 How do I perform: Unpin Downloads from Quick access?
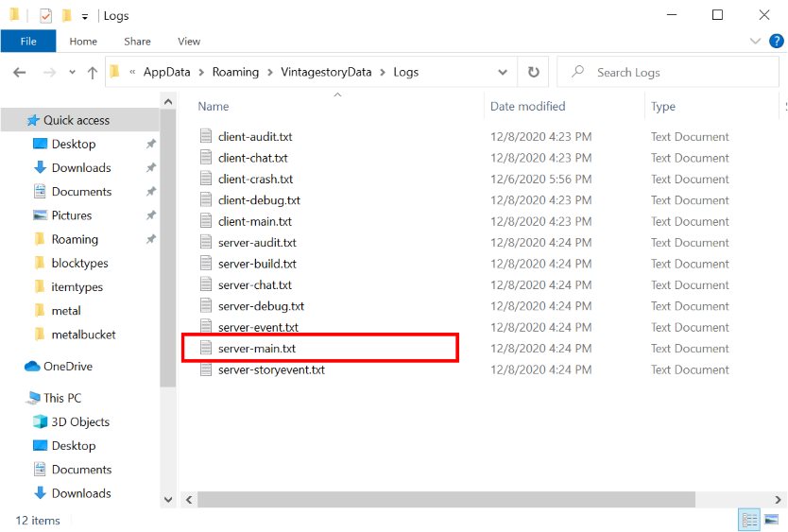pos(150,168)
